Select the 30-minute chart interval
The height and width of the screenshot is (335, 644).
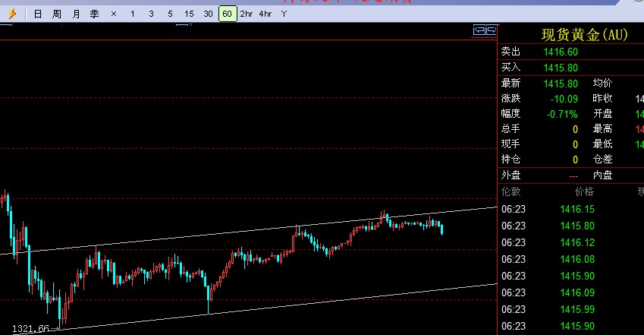pyautogui.click(x=209, y=14)
